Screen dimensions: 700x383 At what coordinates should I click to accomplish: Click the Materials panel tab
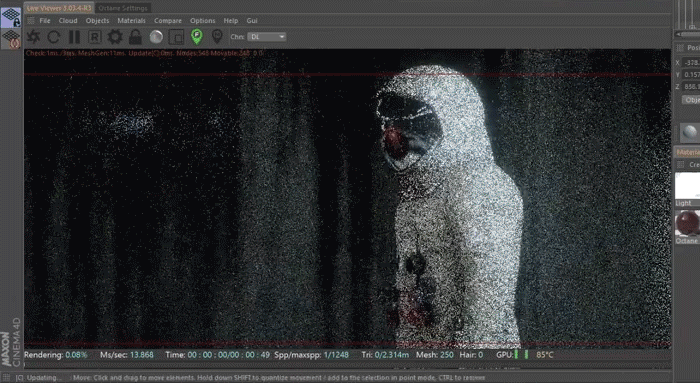[x=687, y=152]
